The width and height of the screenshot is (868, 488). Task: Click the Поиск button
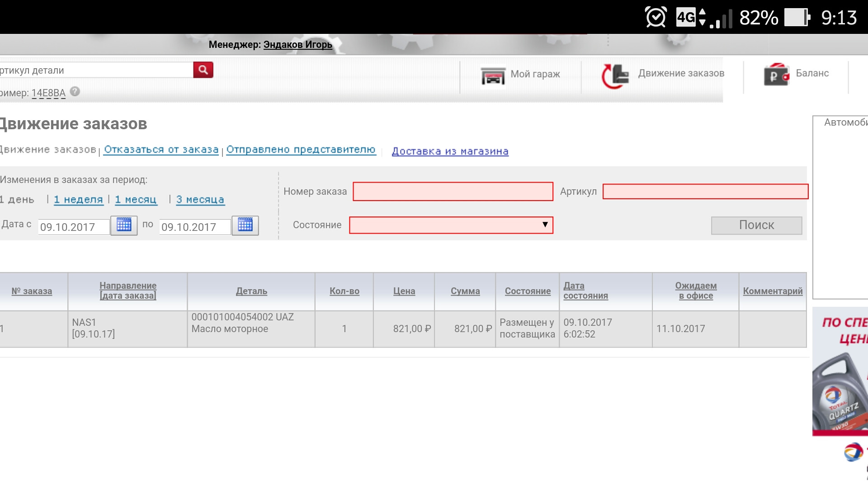(756, 225)
